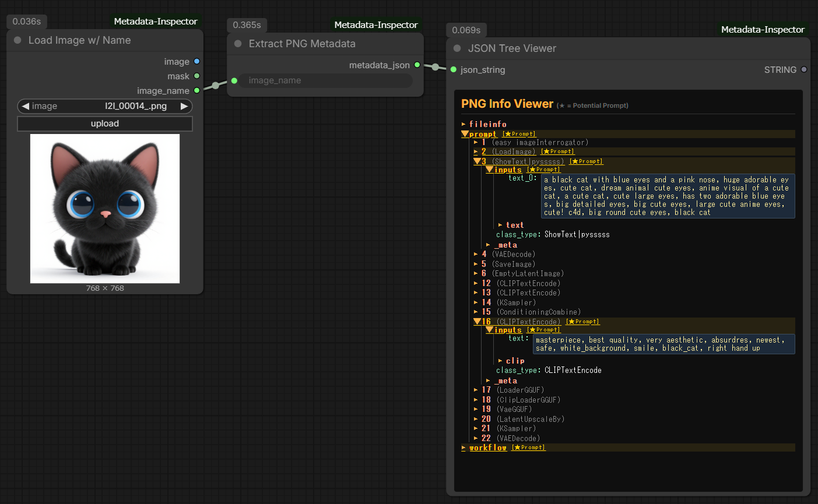Click the JSON Tree Viewer node title
This screenshot has width=818, height=504.
click(x=512, y=48)
